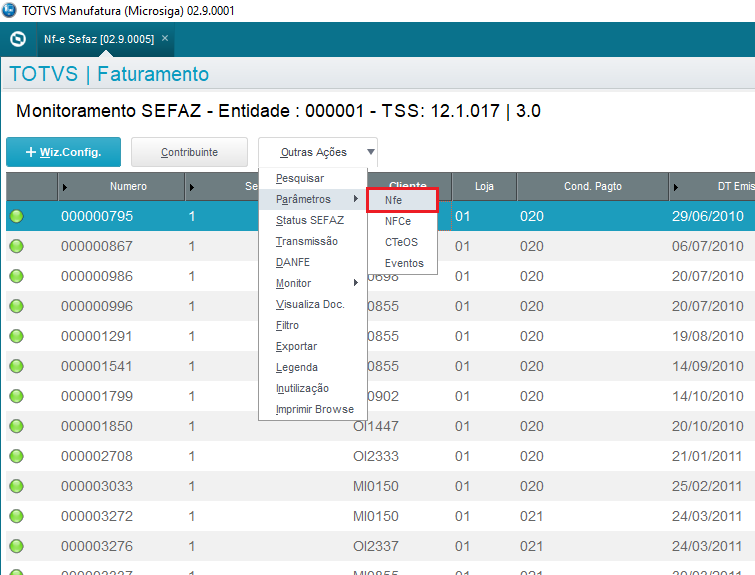Click emission date 21/01/2011
The image size is (755, 575).
pos(708,456)
